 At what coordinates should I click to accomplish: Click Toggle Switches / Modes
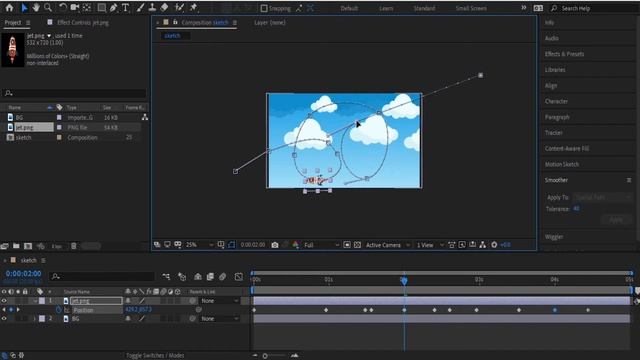click(155, 356)
